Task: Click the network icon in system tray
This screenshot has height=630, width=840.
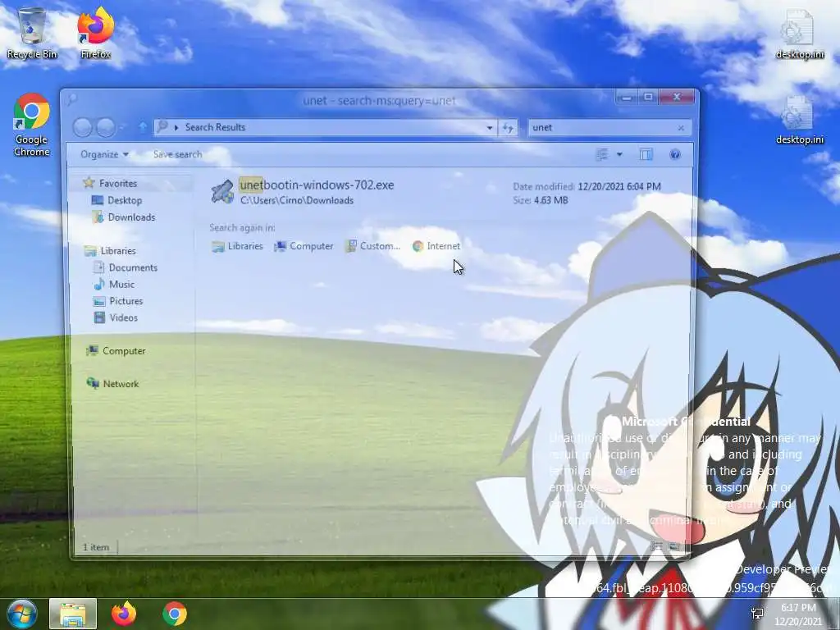Action: [x=757, y=614]
